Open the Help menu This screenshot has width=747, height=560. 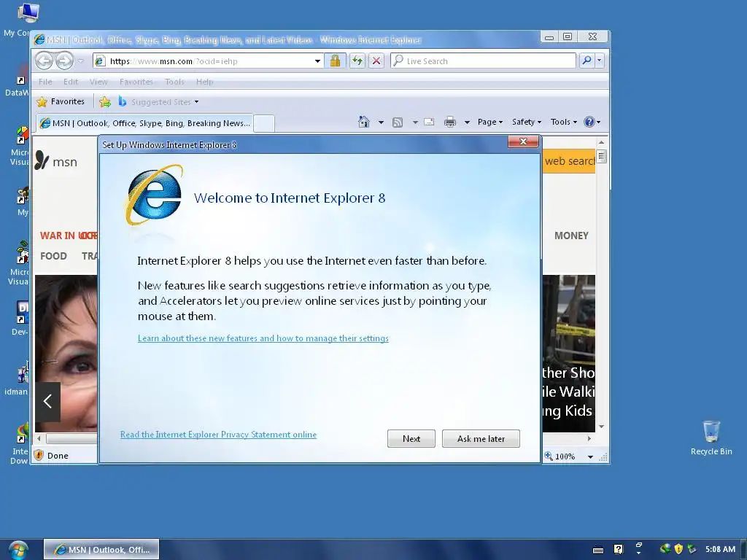click(x=204, y=82)
